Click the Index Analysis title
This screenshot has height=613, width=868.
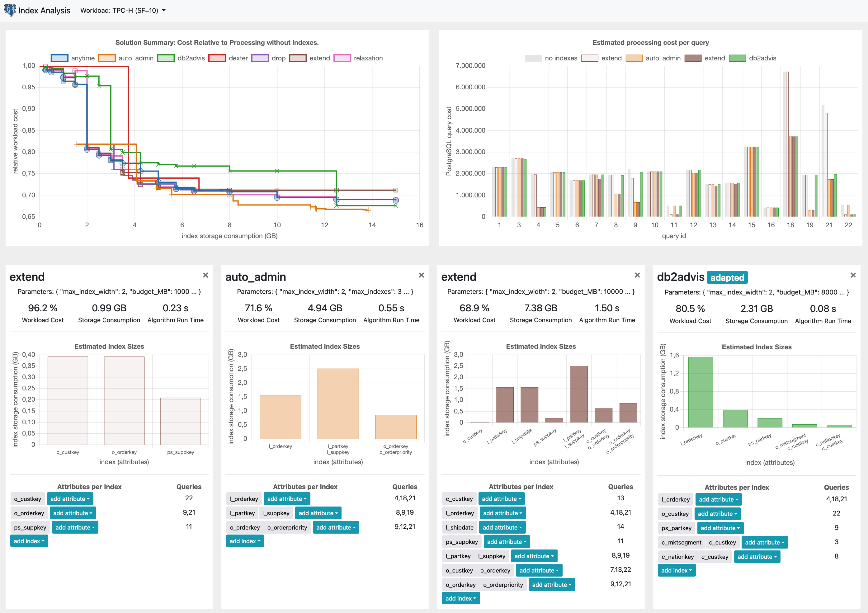point(44,11)
